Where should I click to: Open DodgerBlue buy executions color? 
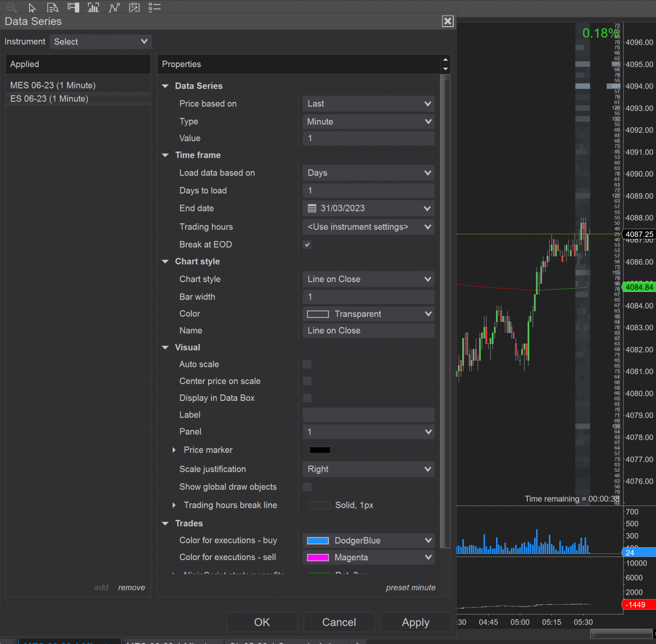click(368, 540)
